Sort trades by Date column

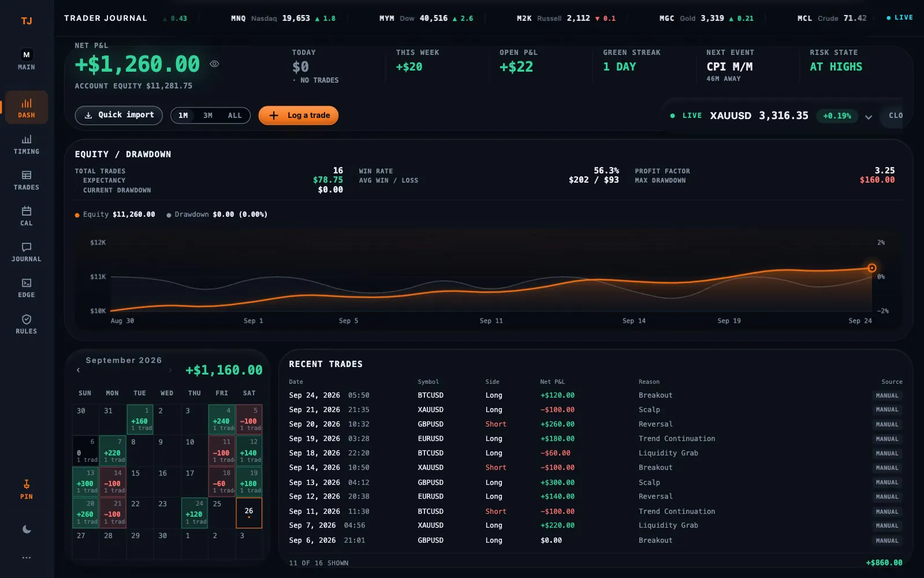pyautogui.click(x=296, y=381)
